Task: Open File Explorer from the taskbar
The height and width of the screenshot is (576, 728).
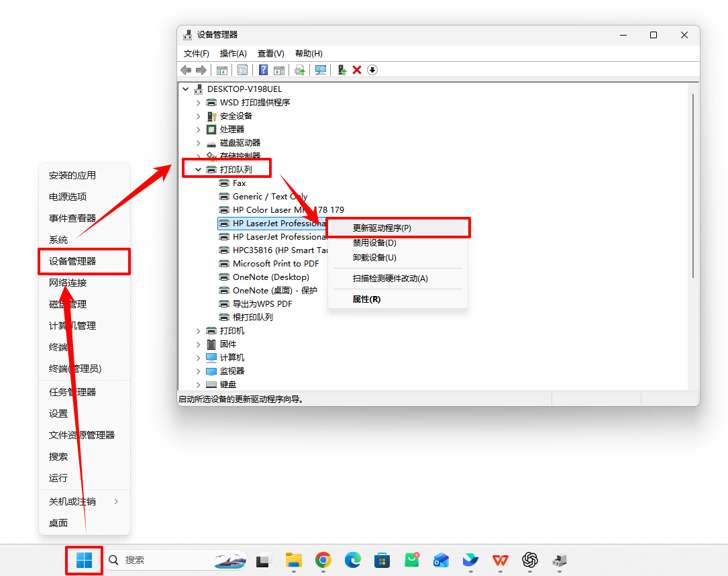Action: [293, 560]
